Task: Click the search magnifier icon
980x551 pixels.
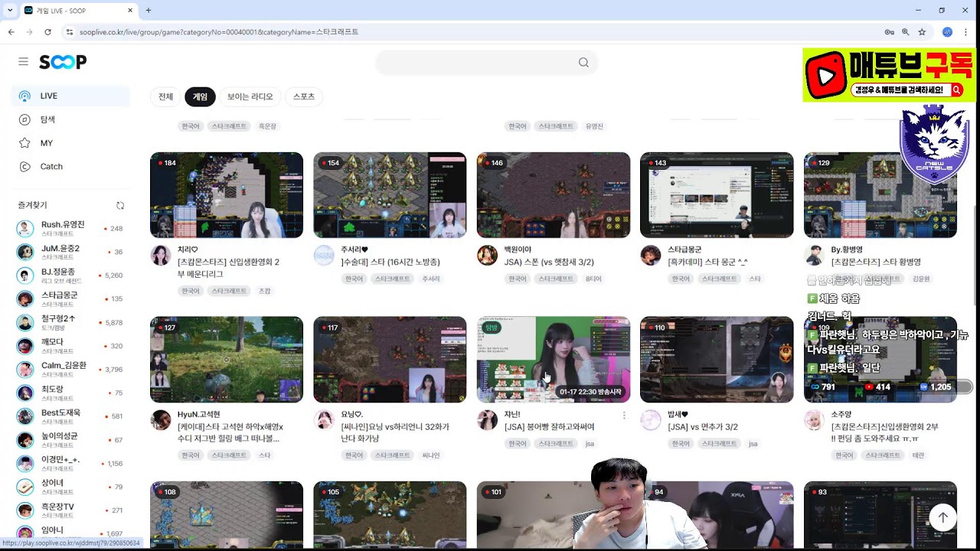Action: click(x=583, y=63)
